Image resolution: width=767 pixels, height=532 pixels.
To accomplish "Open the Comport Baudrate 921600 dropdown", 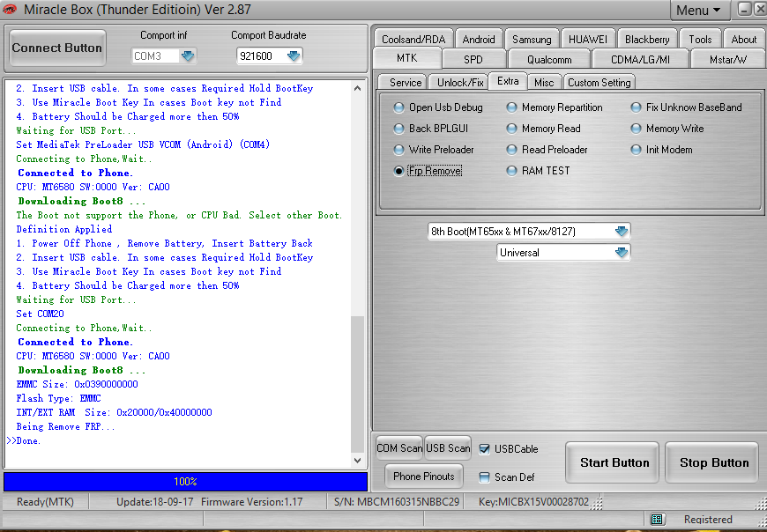I will click(x=294, y=56).
